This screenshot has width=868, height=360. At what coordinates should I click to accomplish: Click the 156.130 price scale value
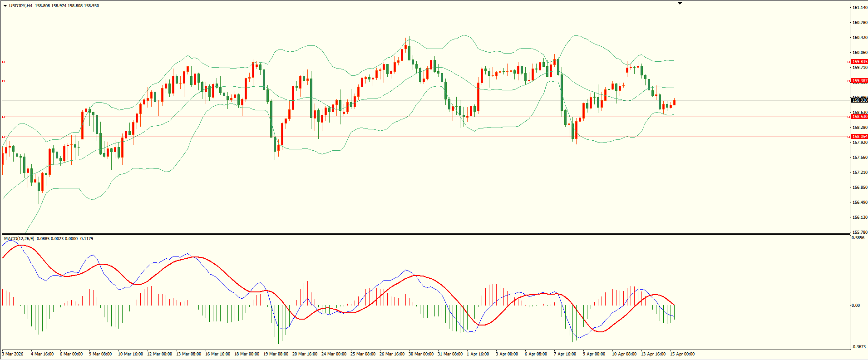(859, 217)
